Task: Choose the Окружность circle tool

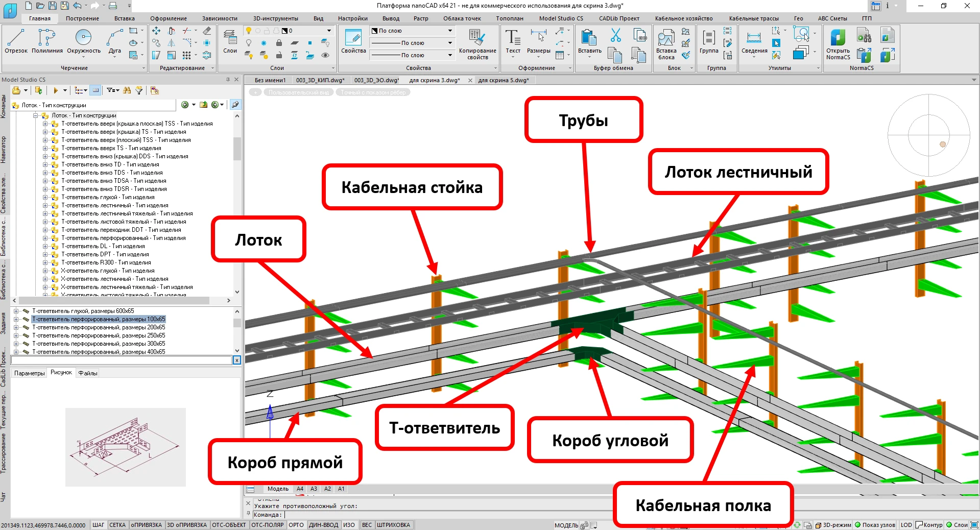Action: 84,41
